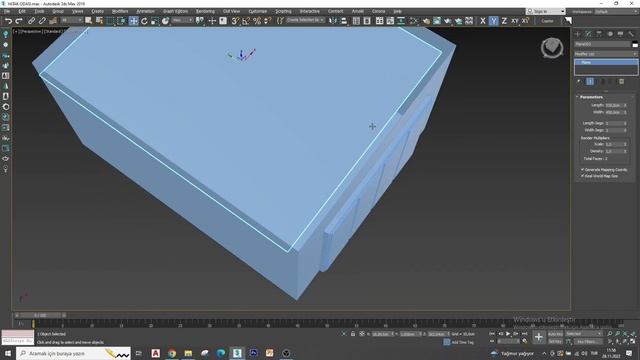640x360 pixels.
Task: Toggle 3D Snaps in toolbar
Action: pos(235,21)
